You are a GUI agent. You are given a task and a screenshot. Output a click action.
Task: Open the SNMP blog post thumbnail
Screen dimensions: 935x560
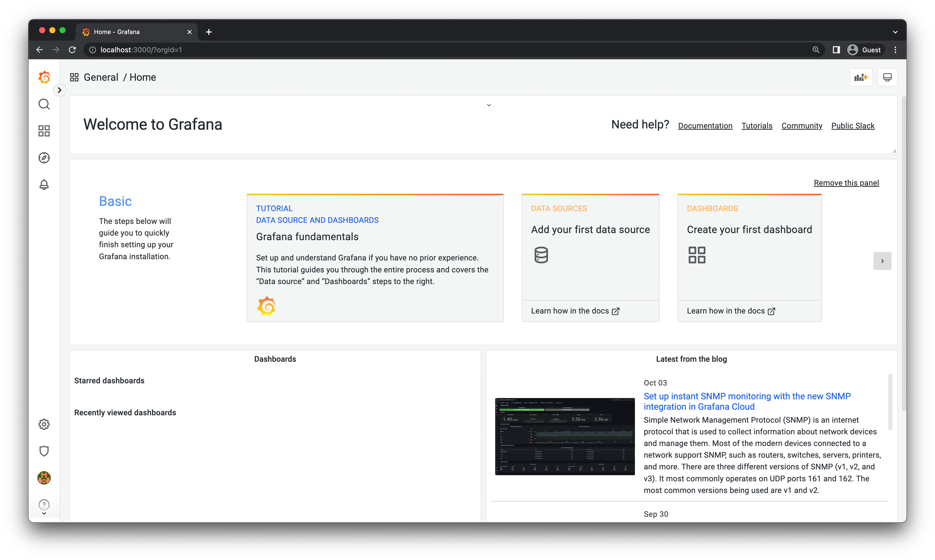tap(565, 436)
